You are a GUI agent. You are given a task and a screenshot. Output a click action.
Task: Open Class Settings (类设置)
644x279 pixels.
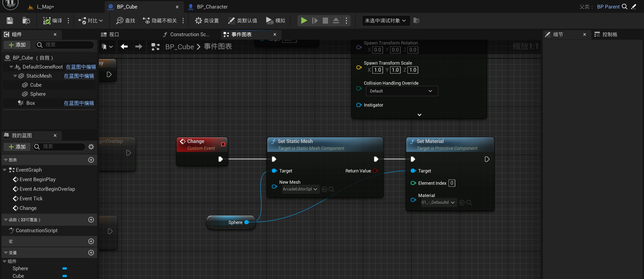click(x=207, y=21)
